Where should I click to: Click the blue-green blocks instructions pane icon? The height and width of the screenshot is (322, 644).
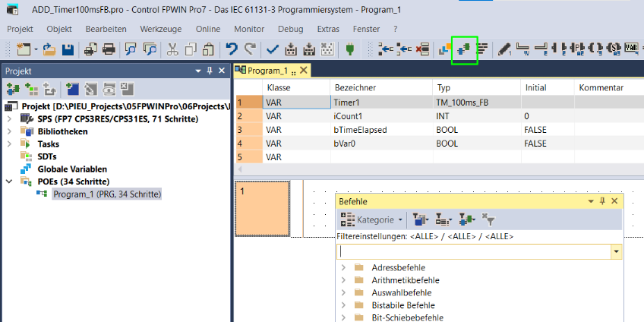464,50
